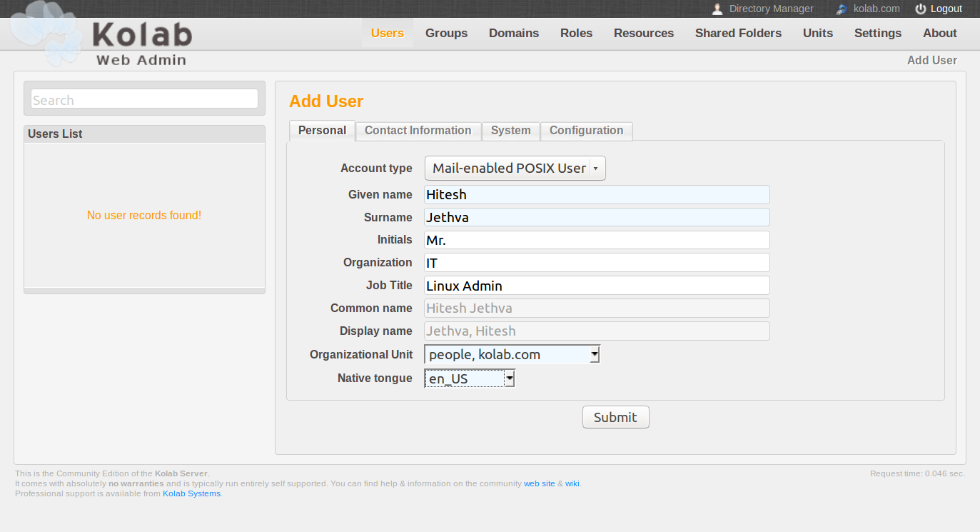Expand the Account type dropdown
The height and width of the screenshot is (532, 980).
click(x=515, y=169)
